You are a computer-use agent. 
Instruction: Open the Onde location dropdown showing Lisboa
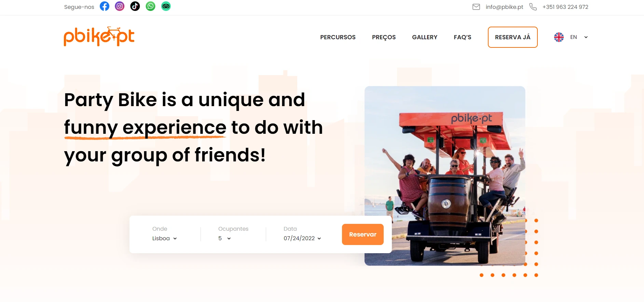(x=165, y=238)
